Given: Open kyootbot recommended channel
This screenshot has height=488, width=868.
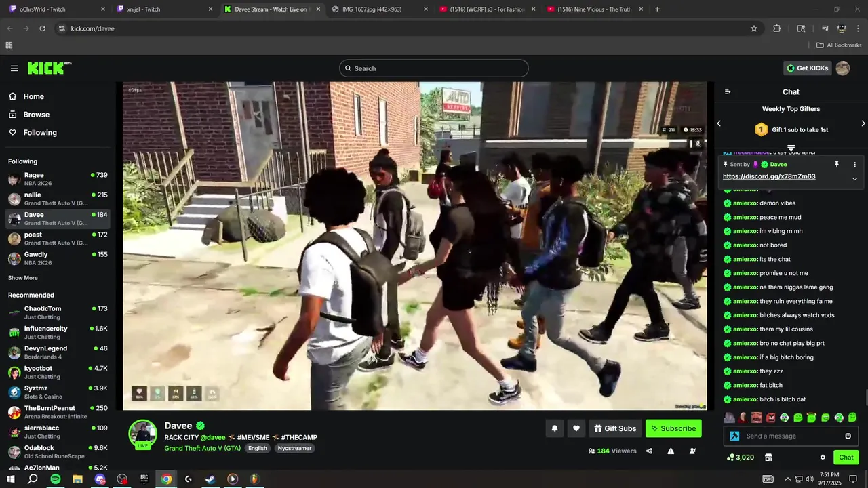Looking at the screenshot, I should [58, 372].
